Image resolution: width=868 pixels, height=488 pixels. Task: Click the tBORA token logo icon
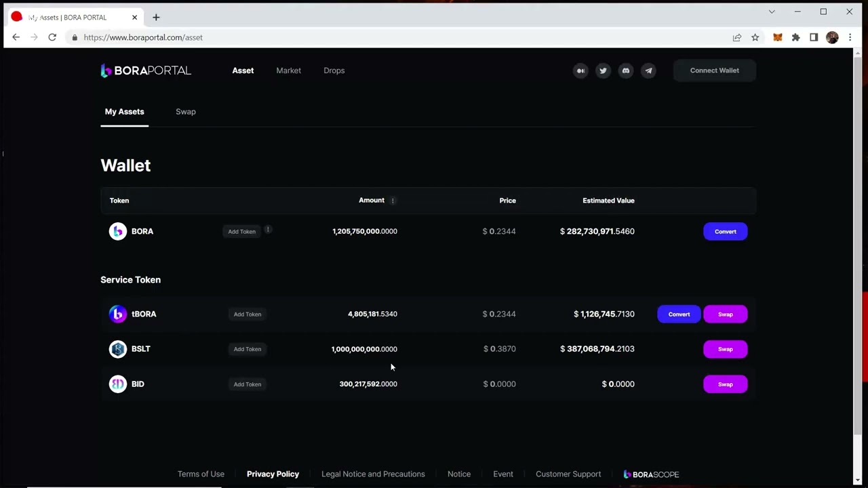pos(118,314)
